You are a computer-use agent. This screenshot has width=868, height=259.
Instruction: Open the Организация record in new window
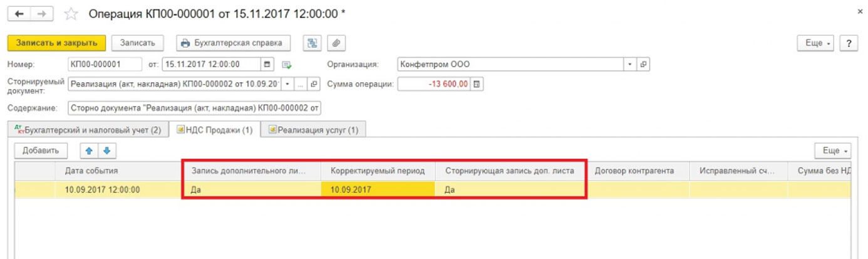(643, 64)
